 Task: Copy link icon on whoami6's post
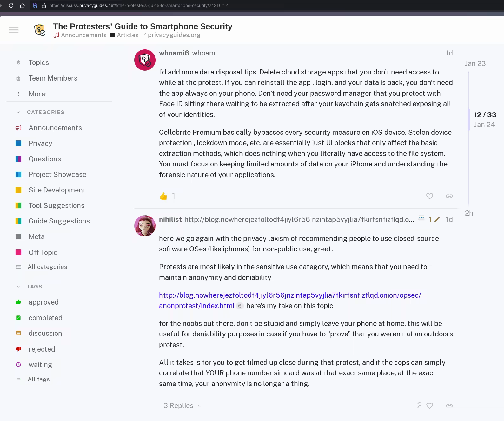click(449, 196)
